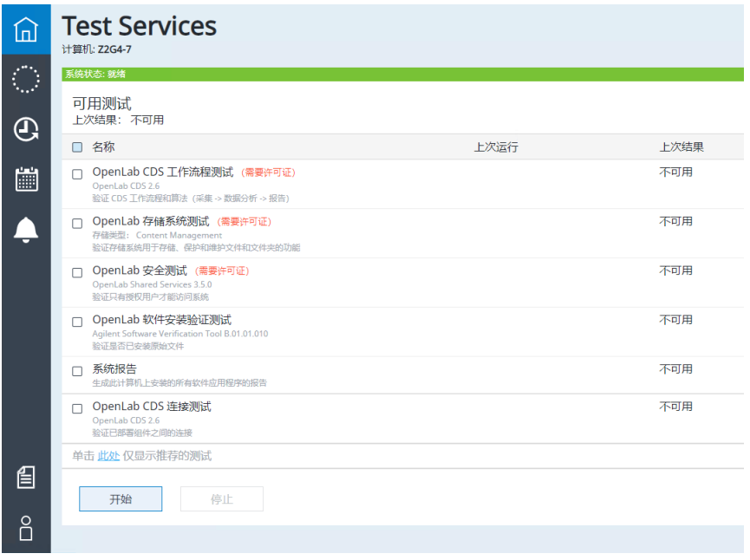This screenshot has height=560, width=750.
Task: Click Agilent Software Verification Tool B.01.01.010 text
Action: coord(180,334)
